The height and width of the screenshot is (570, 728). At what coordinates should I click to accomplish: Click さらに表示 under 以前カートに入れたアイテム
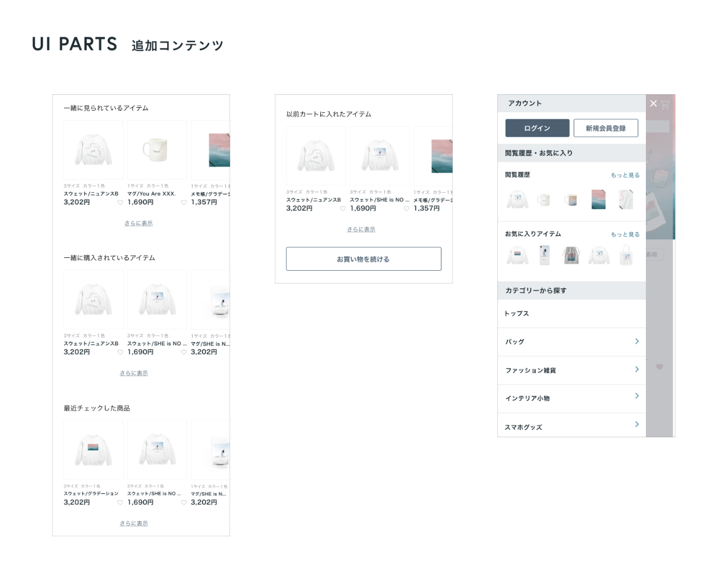coord(361,229)
